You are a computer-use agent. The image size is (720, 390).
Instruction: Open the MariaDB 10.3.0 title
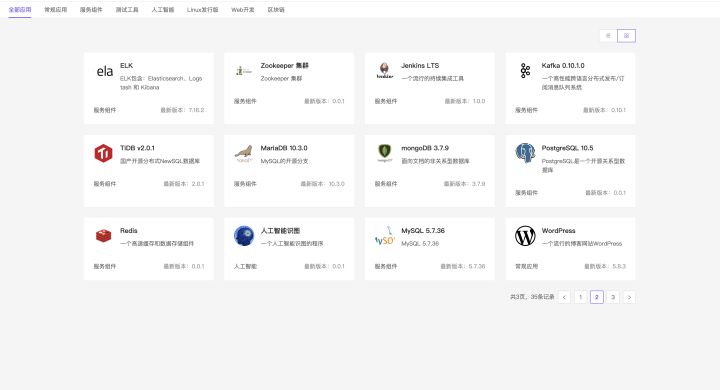[x=284, y=148]
